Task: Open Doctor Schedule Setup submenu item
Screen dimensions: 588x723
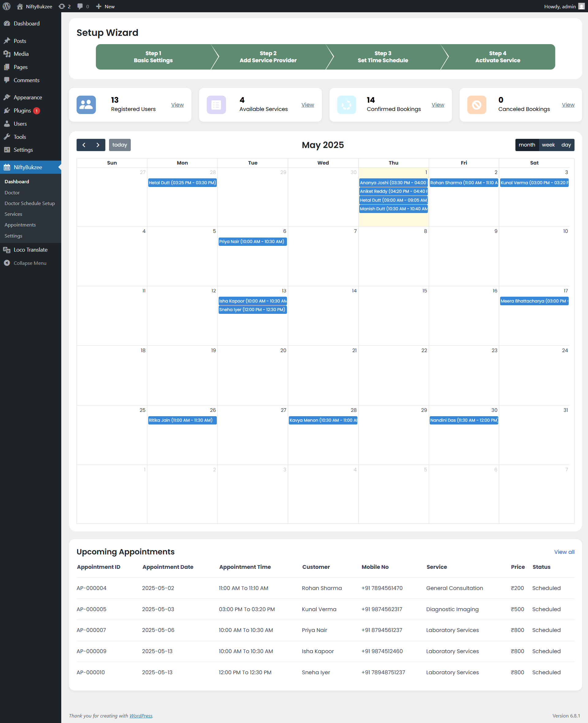Action: tap(29, 204)
